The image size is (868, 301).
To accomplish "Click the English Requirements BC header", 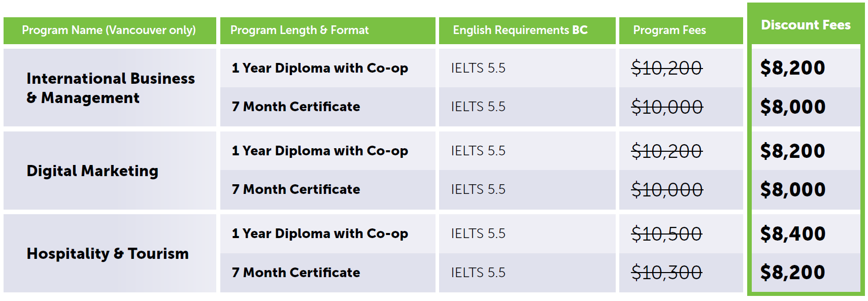I will point(520,30).
